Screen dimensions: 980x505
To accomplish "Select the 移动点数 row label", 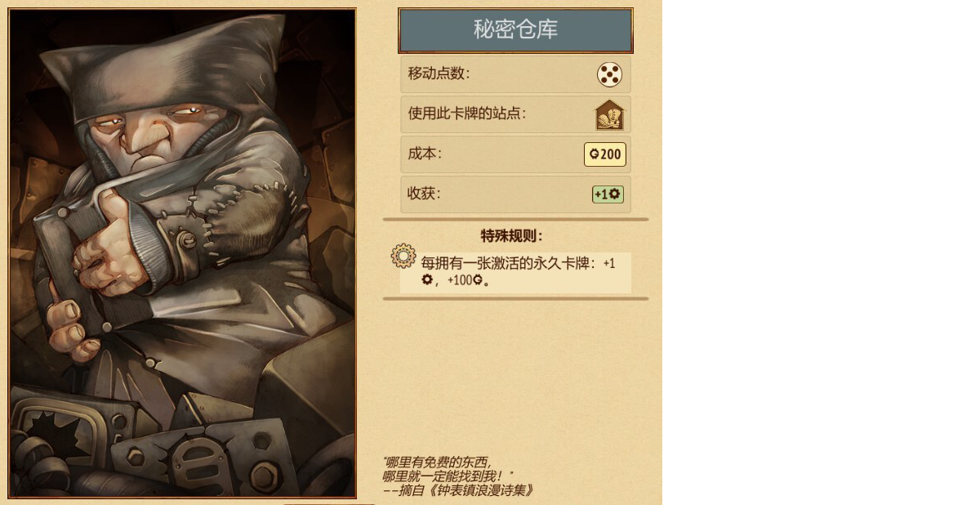I will click(439, 73).
